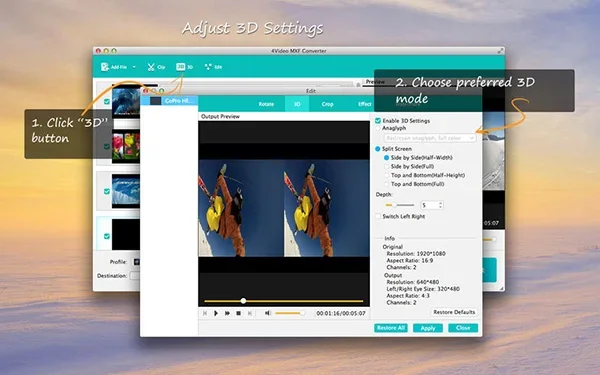Switch to the 3D tab in Edit window
The height and width of the screenshot is (375, 600).
pos(297,104)
